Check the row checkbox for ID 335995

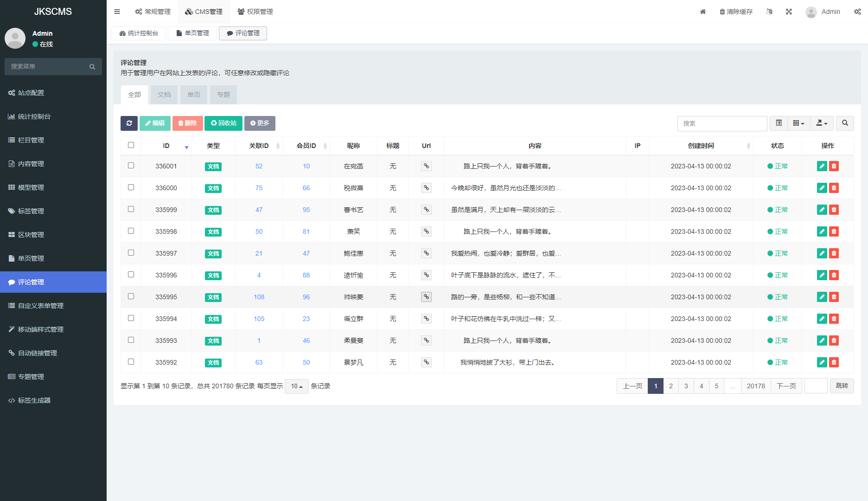131,296
